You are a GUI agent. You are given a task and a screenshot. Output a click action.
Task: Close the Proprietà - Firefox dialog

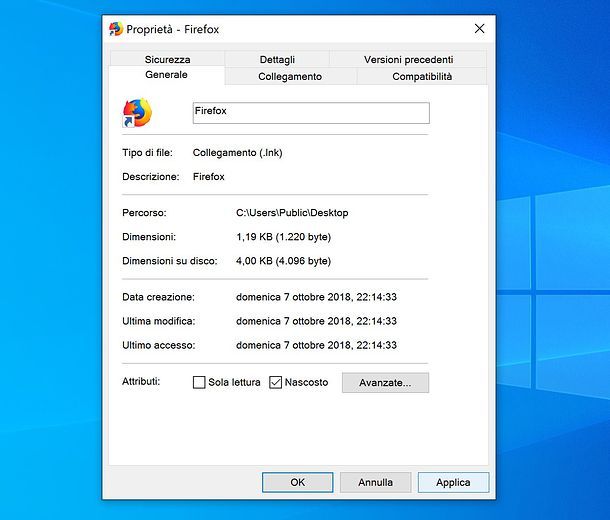point(479,28)
